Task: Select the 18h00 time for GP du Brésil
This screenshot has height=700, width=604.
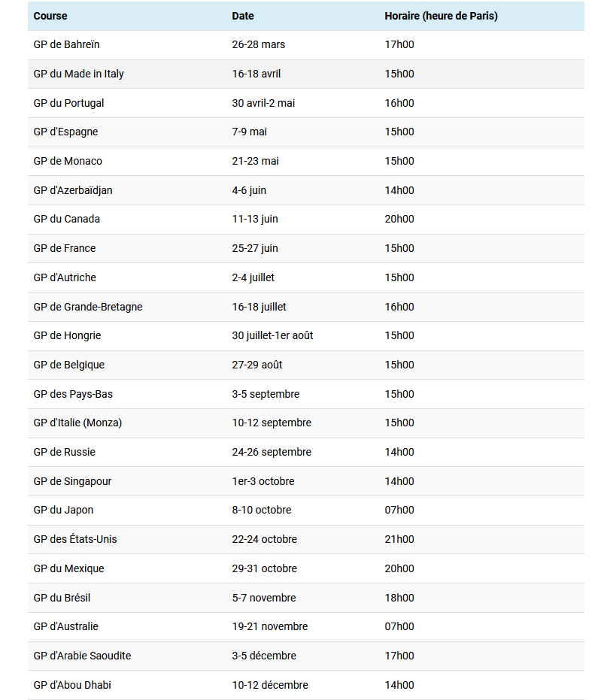Action: pos(399,598)
